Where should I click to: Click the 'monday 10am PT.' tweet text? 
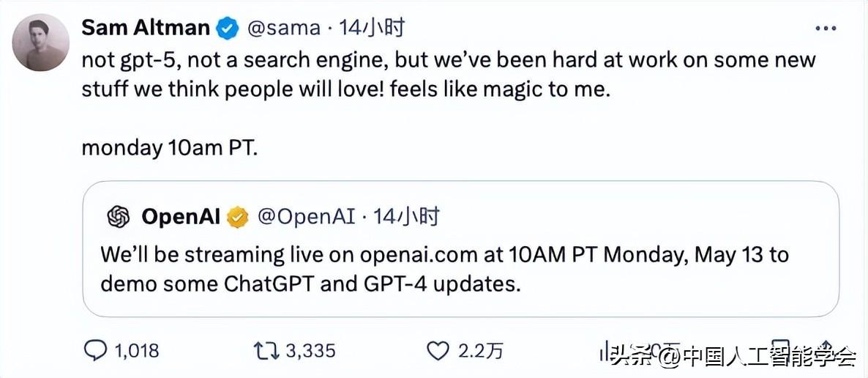point(170,147)
